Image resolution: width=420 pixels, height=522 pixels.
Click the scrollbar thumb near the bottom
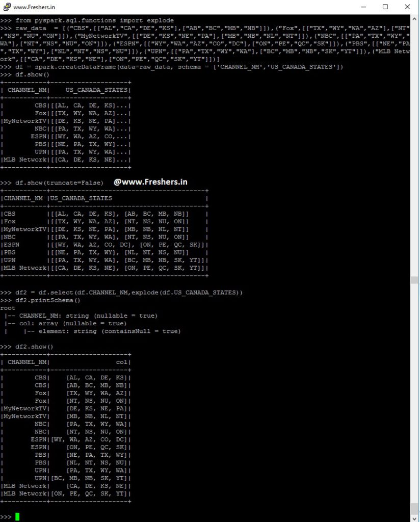pos(415,508)
